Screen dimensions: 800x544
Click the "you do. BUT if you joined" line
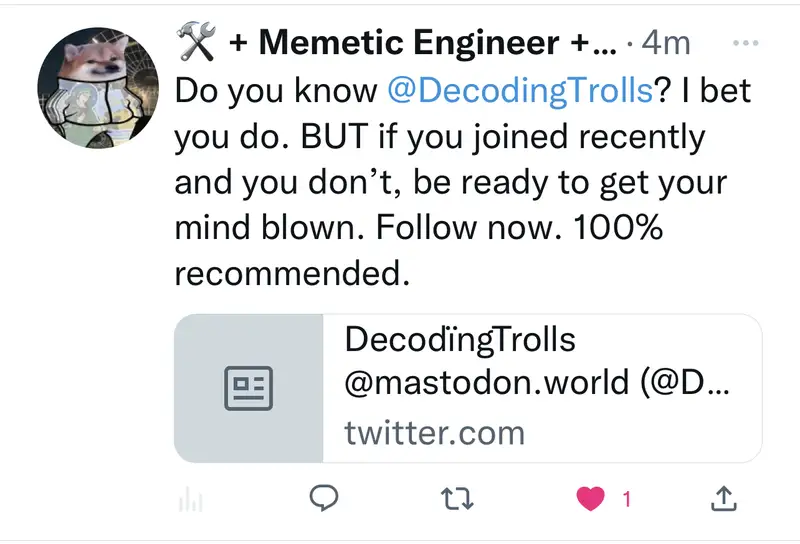pyautogui.click(x=439, y=136)
